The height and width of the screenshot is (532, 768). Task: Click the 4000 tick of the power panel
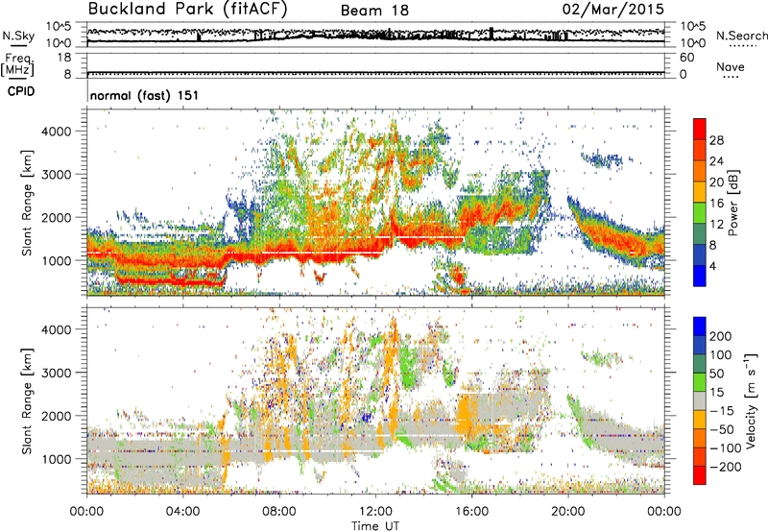56,132
